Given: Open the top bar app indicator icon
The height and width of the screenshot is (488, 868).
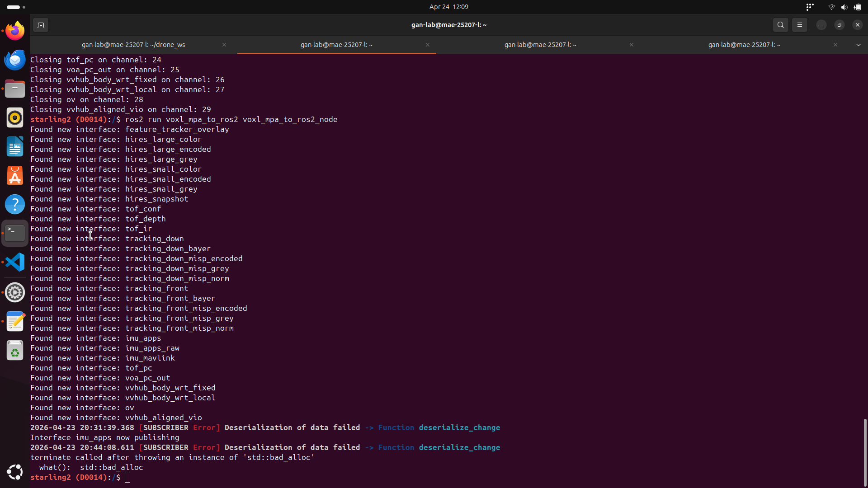Looking at the screenshot, I should pos(810,7).
